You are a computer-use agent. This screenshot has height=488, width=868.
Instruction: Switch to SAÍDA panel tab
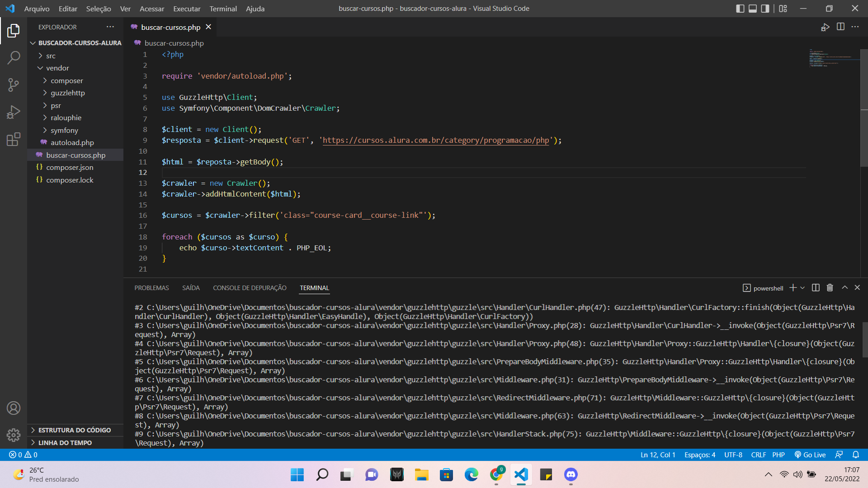(x=191, y=288)
